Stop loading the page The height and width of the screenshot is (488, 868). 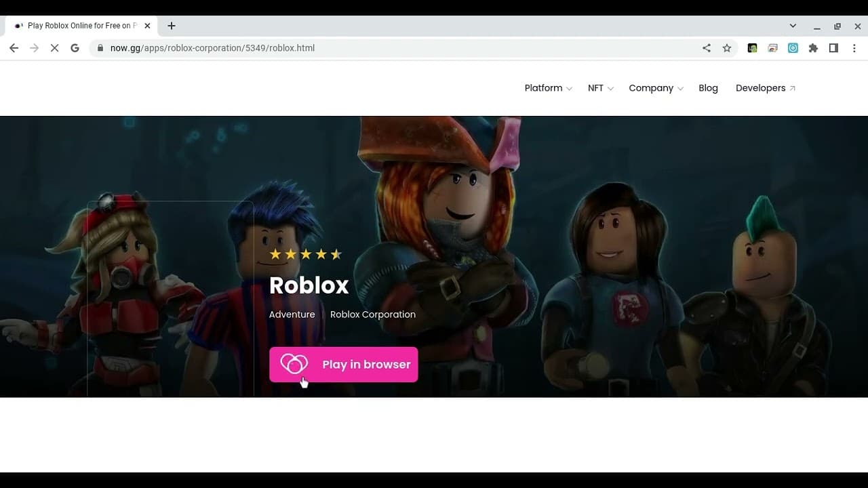(55, 48)
